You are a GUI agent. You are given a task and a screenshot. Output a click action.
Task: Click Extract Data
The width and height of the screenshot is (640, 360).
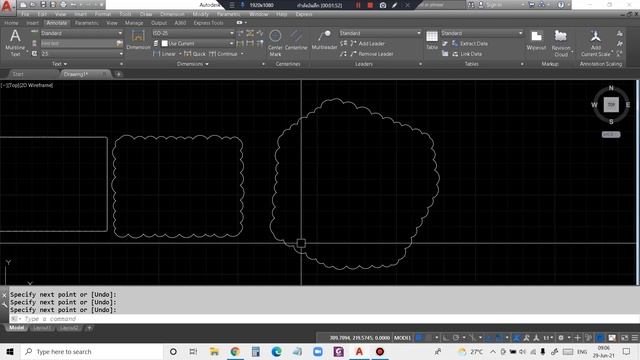coord(470,43)
